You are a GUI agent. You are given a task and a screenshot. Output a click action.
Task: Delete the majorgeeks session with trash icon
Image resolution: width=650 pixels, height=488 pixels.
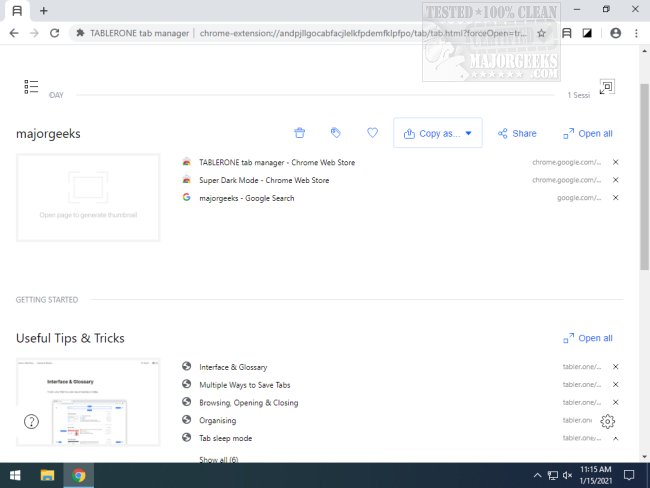coord(299,133)
